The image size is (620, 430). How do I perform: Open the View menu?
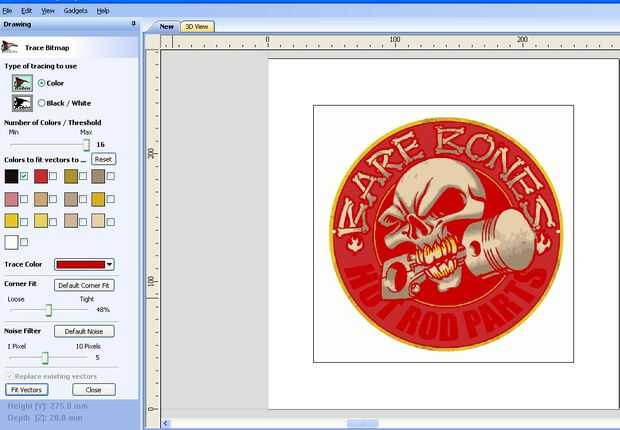tap(48, 11)
